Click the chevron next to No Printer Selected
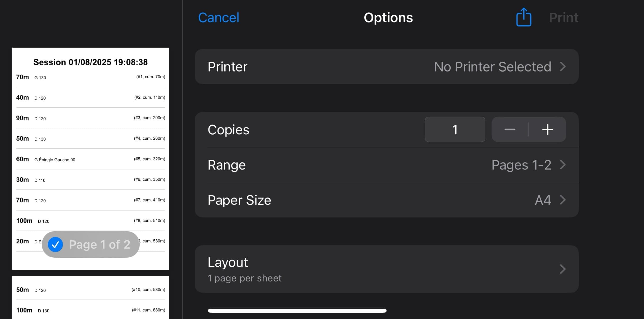This screenshot has height=319, width=644. click(563, 67)
